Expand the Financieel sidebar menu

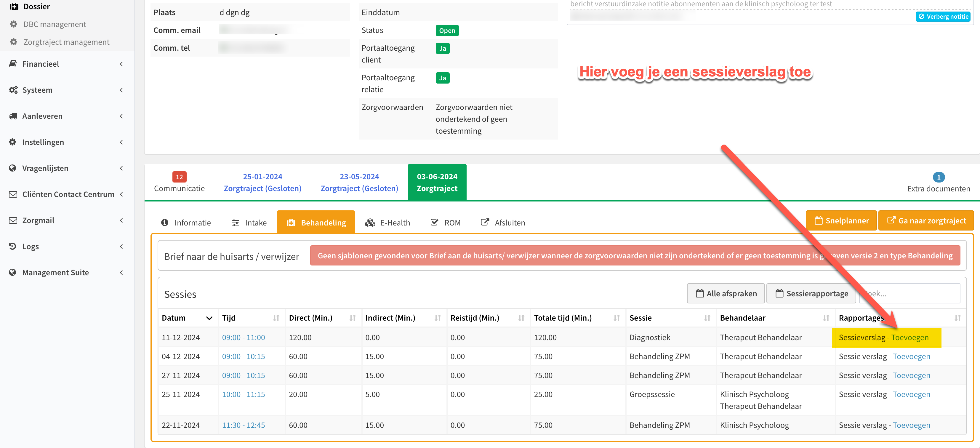point(121,64)
